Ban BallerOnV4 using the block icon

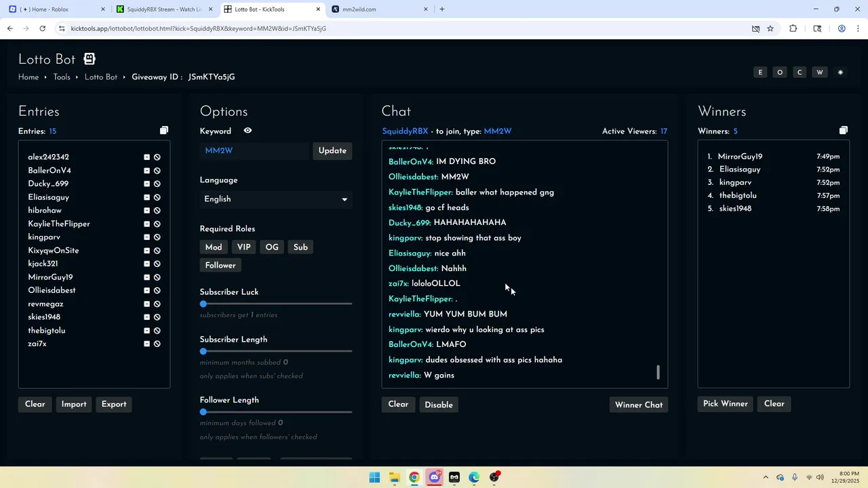[157, 171]
